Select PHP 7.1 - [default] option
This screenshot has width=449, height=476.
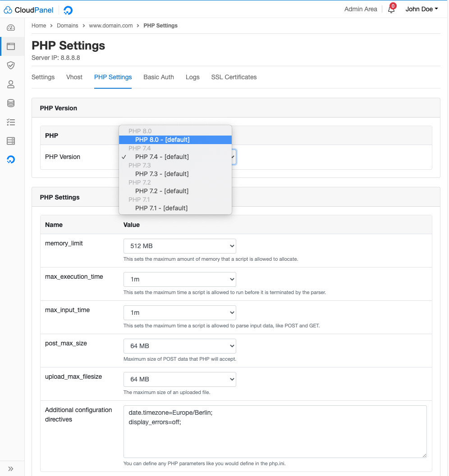[x=175, y=208]
